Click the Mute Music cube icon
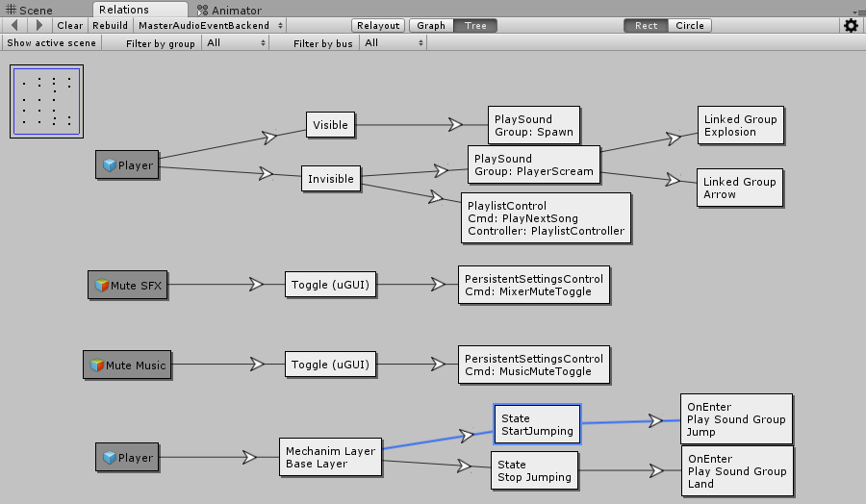The width and height of the screenshot is (866, 504). (96, 365)
